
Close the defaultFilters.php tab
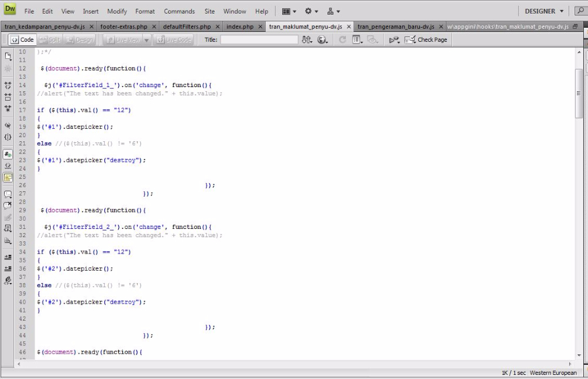(217, 26)
